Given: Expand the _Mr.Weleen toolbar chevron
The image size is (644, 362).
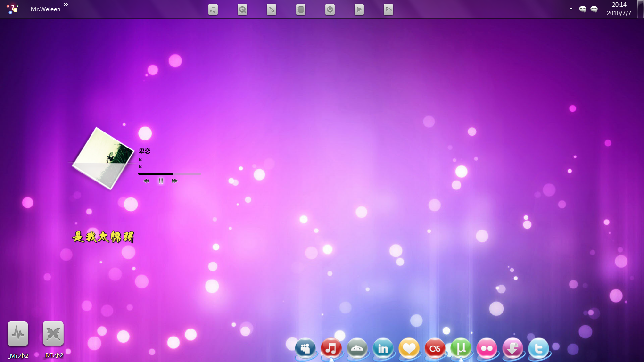Looking at the screenshot, I should click(x=66, y=4).
